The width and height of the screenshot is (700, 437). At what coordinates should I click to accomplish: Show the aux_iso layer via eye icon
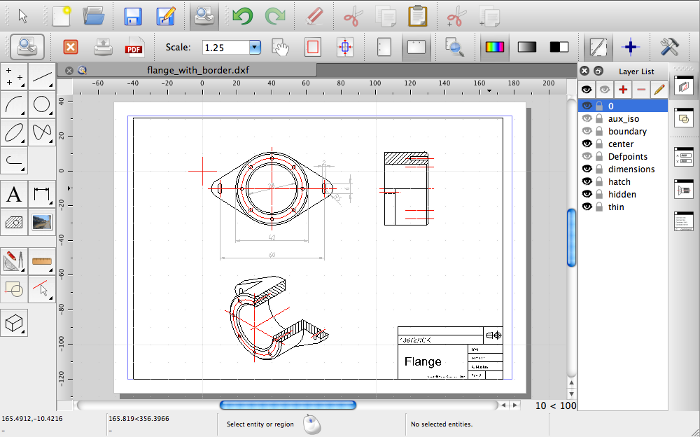[587, 119]
